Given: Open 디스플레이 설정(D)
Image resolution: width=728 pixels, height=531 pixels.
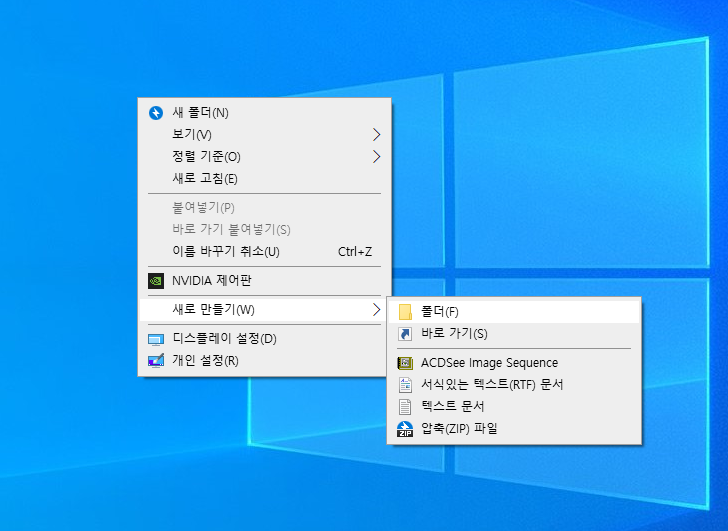Looking at the screenshot, I should (x=265, y=339).
